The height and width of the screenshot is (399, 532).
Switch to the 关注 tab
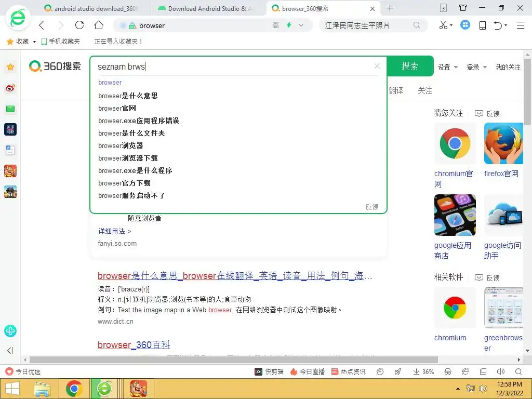[x=425, y=90]
